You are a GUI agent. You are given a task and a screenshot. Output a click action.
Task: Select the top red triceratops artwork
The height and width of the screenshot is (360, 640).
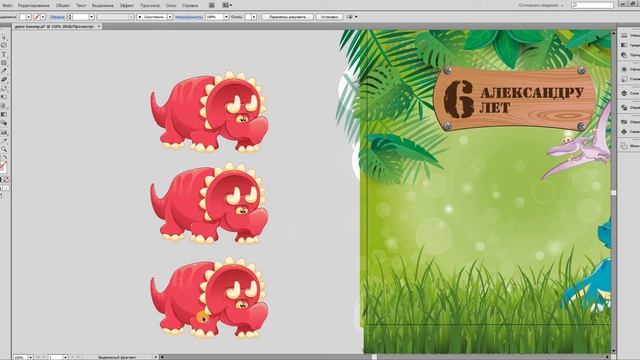(x=209, y=111)
